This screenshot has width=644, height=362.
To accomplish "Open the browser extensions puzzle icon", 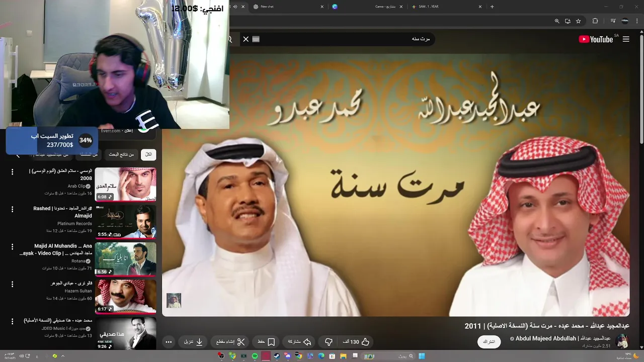I will (595, 21).
